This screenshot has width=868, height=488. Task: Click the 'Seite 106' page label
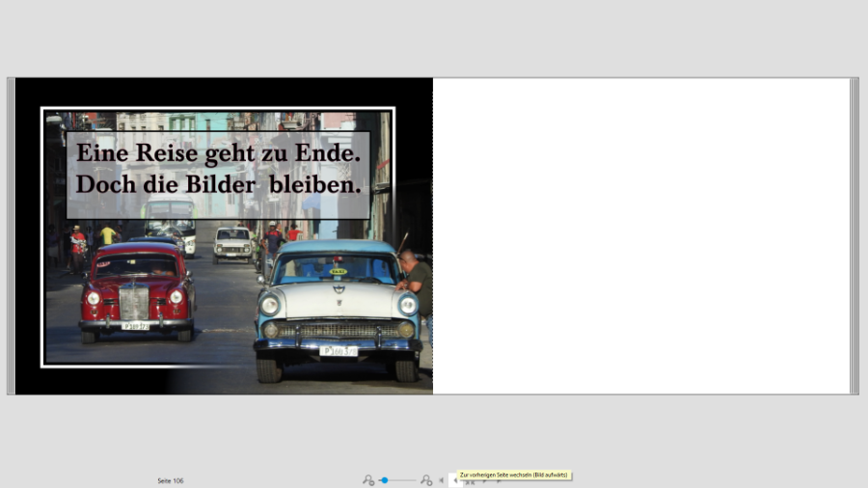(x=171, y=480)
